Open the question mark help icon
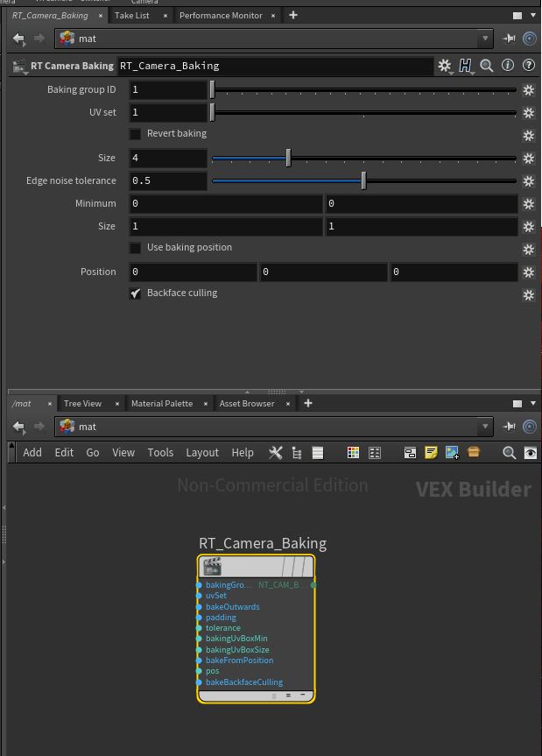542x756 pixels. coord(529,65)
